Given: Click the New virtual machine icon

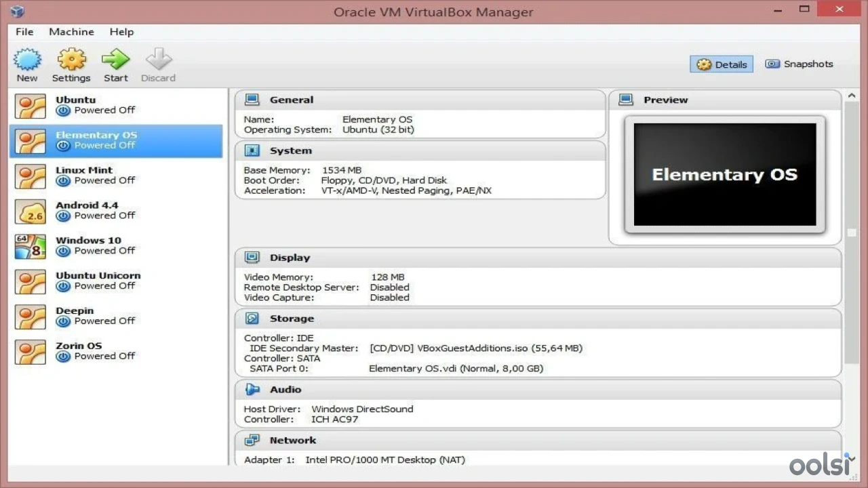Looking at the screenshot, I should tap(27, 60).
